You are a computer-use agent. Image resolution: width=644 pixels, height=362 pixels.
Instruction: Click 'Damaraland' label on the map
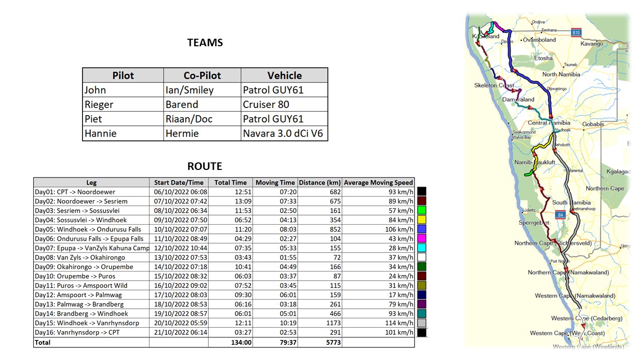click(x=518, y=100)
